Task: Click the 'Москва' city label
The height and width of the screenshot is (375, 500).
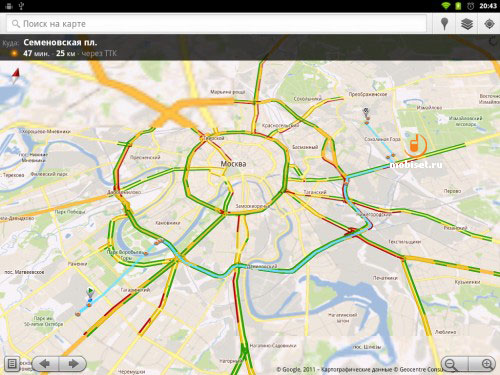Action: [233, 164]
